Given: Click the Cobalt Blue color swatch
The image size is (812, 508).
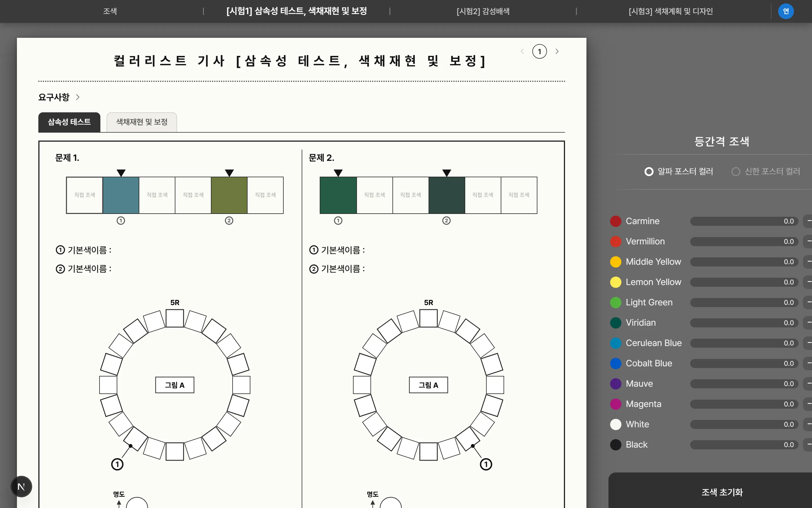Looking at the screenshot, I should coord(616,364).
